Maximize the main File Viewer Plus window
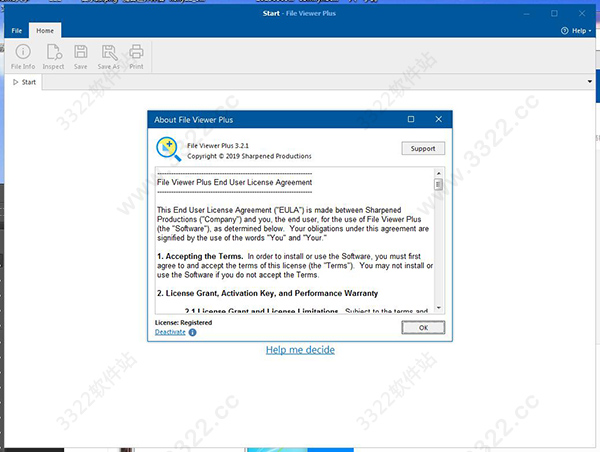 (554, 13)
